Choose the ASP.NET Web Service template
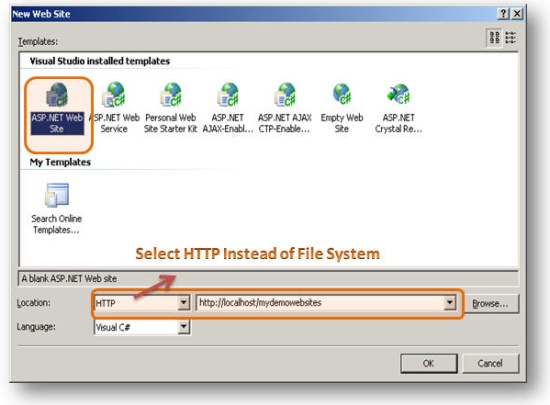Image resolution: width=550 pixels, height=405 pixels. point(114,108)
